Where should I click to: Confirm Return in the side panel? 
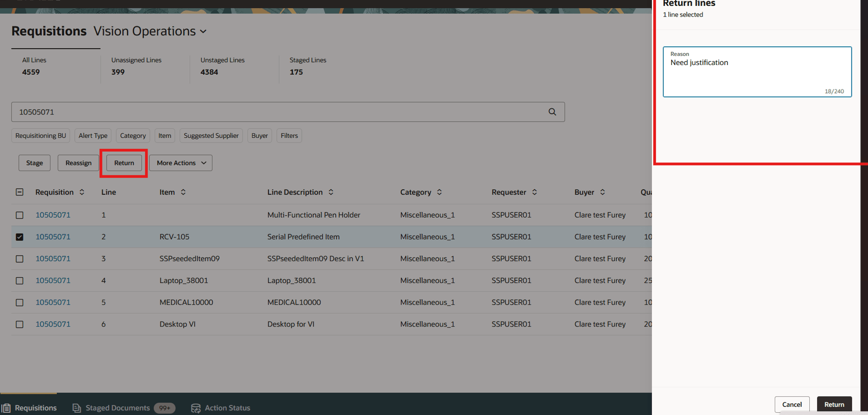834,404
